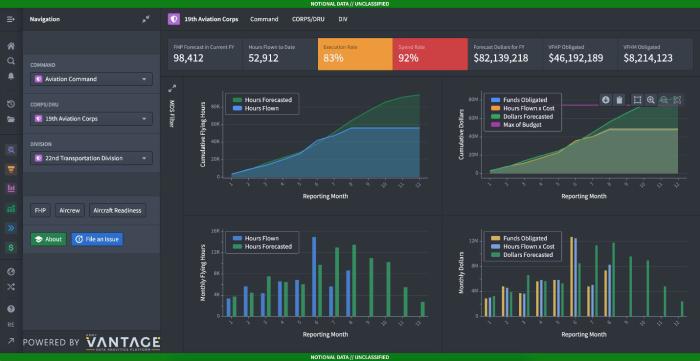The image size is (700, 361).
Task: Select the 19th Aviation Corps header tab
Action: (211, 19)
